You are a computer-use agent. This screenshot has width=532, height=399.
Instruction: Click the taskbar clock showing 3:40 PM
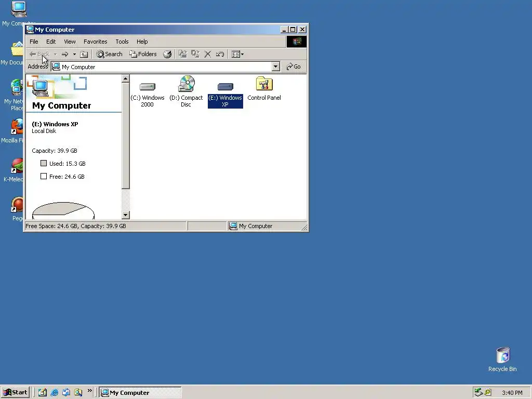[512, 393]
